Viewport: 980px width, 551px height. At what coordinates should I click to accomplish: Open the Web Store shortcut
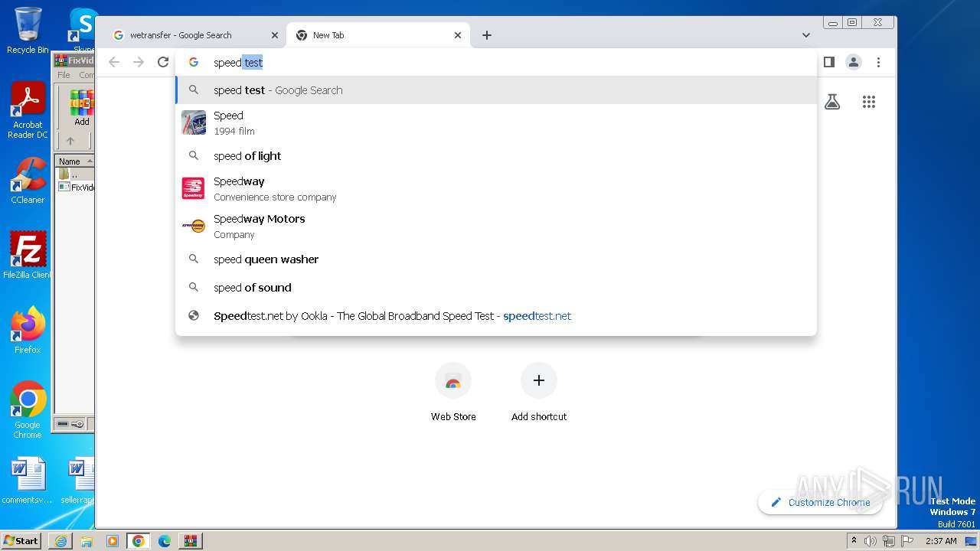[x=453, y=393]
